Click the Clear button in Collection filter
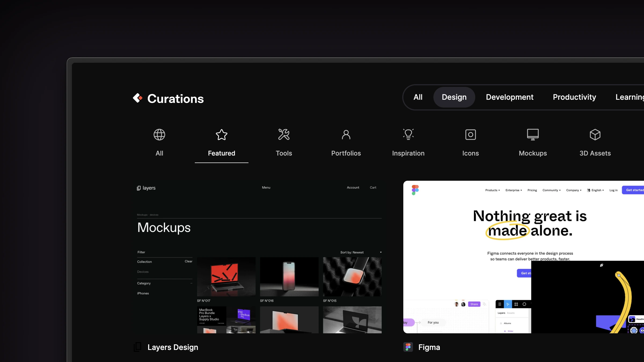This screenshot has height=362, width=644. [188, 261]
